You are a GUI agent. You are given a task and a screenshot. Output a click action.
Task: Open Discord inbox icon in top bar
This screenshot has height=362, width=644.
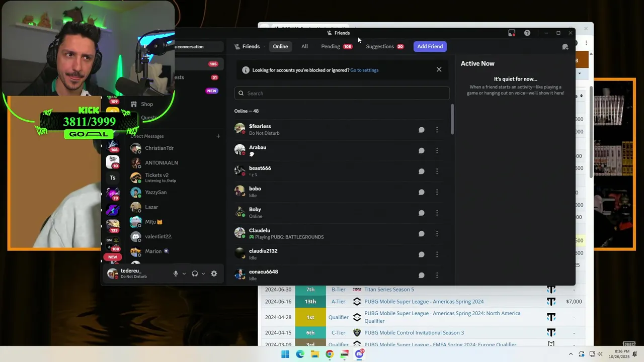coord(512,33)
